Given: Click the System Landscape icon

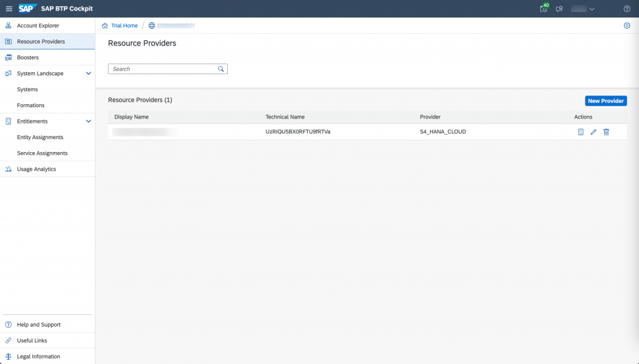Looking at the screenshot, I should pos(8,74).
